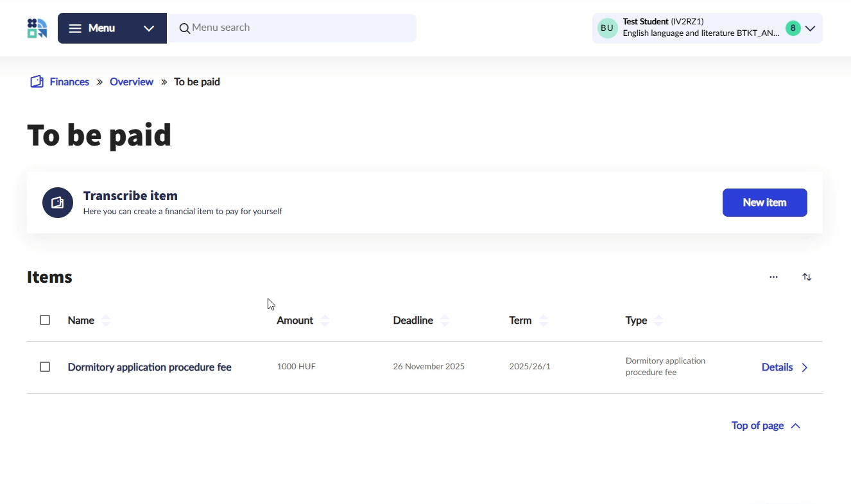The width and height of the screenshot is (851, 504).
Task: Click the wallet icon beside Finances breadcrumb
Action: [x=37, y=82]
